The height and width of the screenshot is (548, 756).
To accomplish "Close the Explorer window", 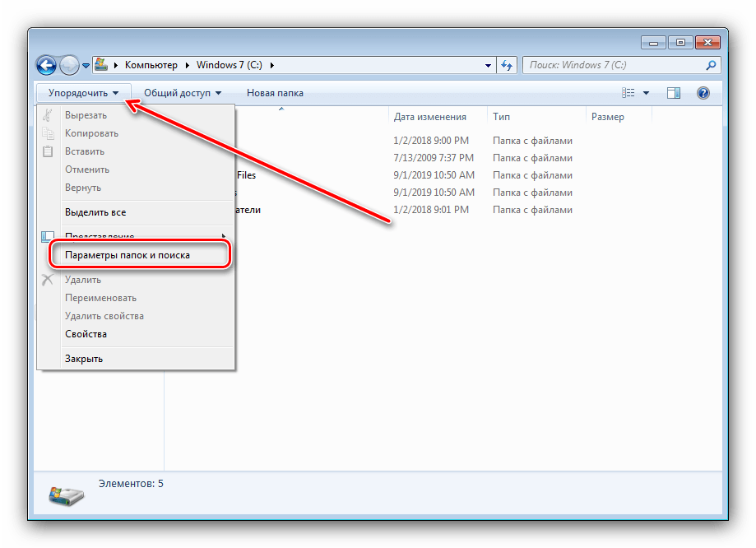I will 707,43.
